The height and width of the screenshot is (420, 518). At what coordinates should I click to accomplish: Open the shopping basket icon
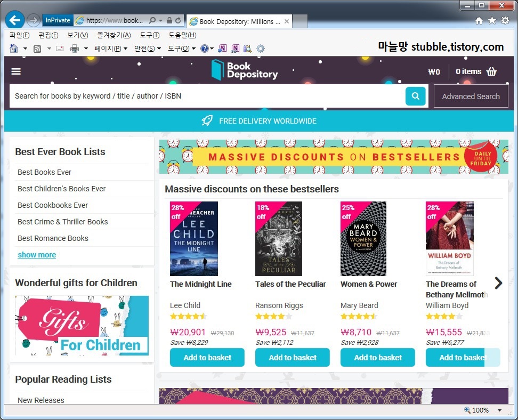point(491,71)
